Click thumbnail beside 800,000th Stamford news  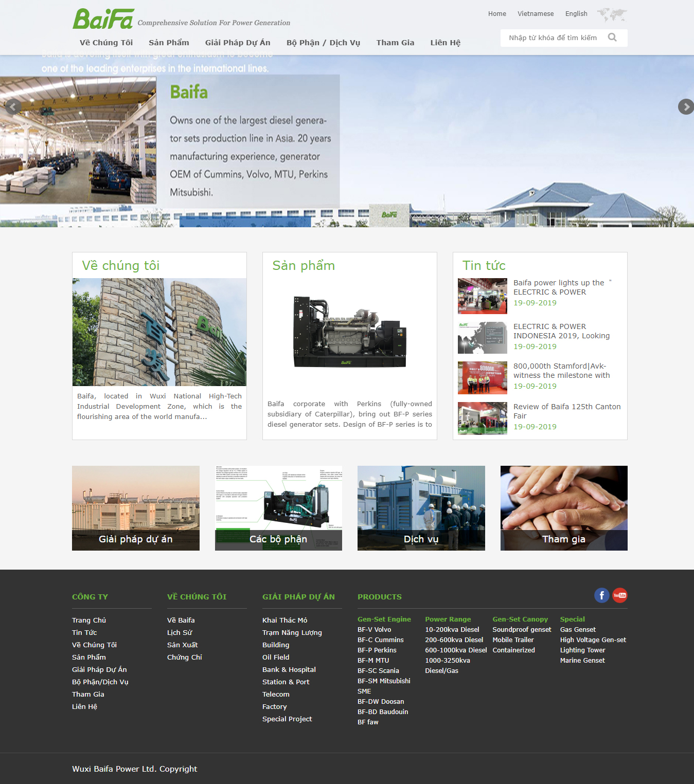(x=483, y=378)
